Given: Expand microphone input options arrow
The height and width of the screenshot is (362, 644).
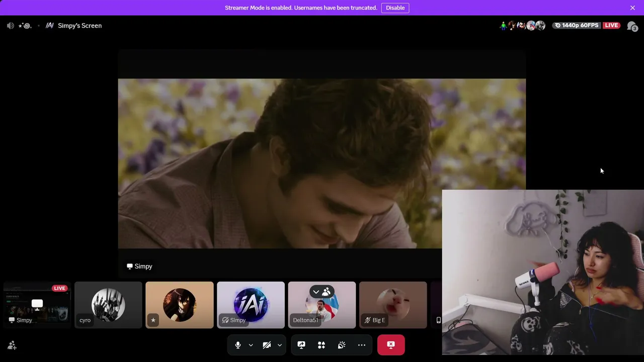Looking at the screenshot, I should click(x=251, y=345).
